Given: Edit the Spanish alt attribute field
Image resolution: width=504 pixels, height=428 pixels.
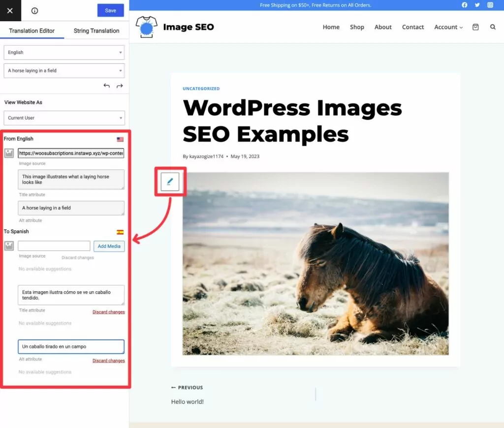Looking at the screenshot, I should (71, 347).
